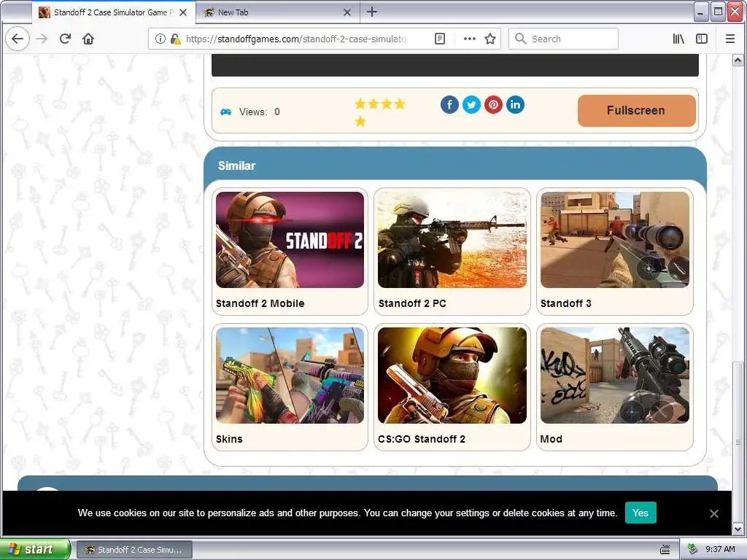This screenshot has height=560, width=747.
Task: Click the Skins thumbnail image
Action: coord(290,376)
